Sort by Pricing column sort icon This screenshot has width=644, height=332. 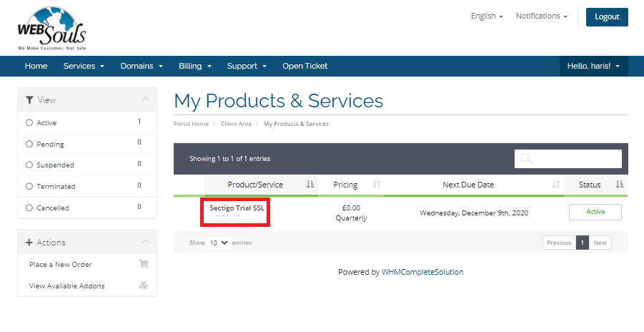click(x=377, y=185)
